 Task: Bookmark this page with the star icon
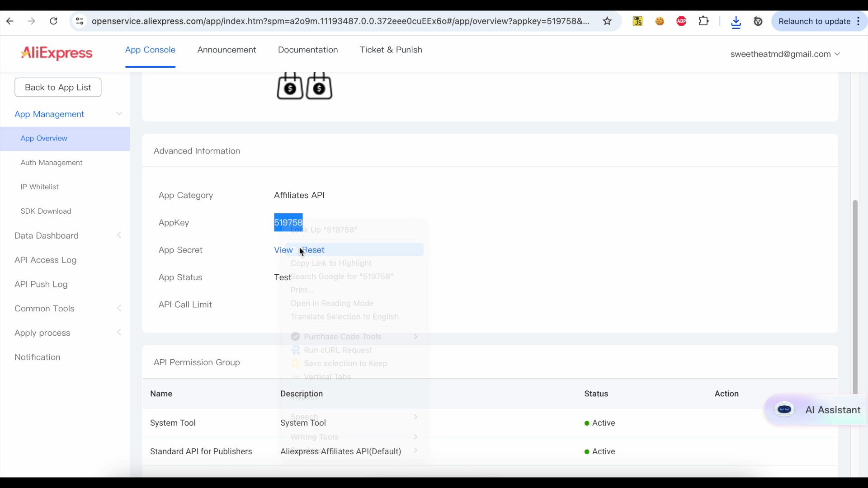(607, 21)
